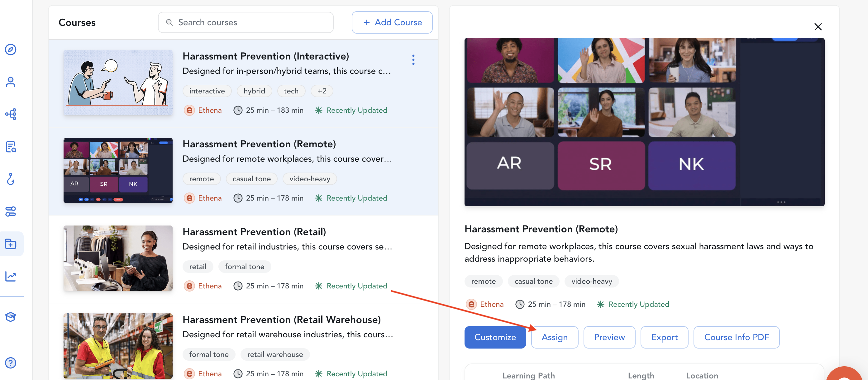Screen dimensions: 868x380
Task: Open the analytics chart sidebar icon
Action: 11,276
